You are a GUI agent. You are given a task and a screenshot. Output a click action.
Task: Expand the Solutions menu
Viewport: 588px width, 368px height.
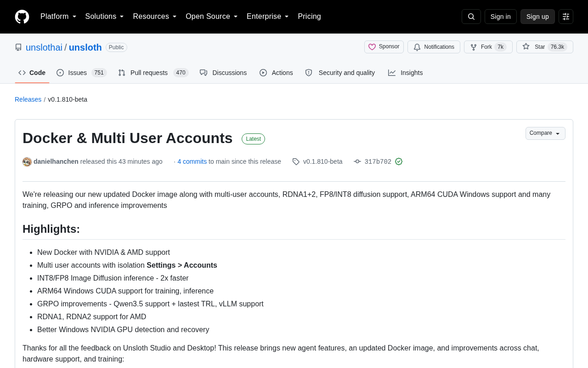coord(104,17)
